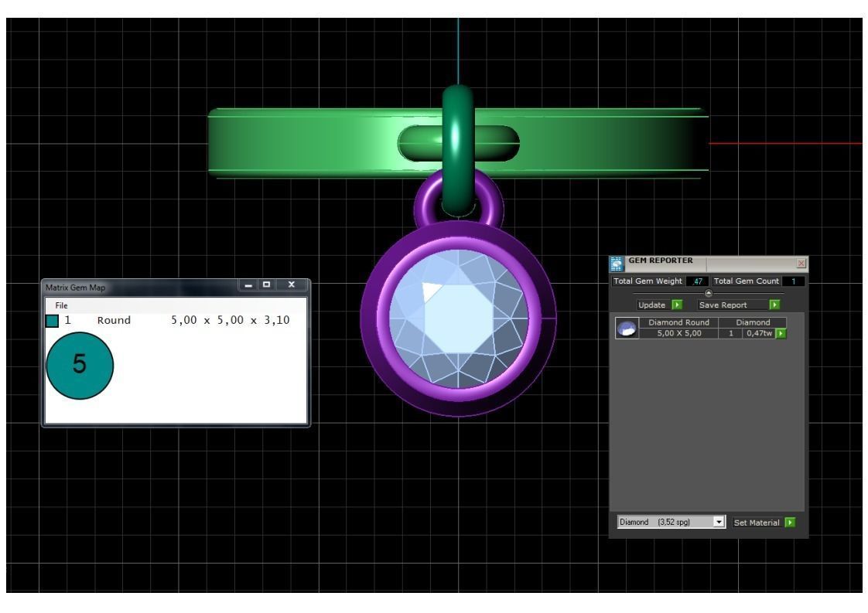Image resolution: width=868 pixels, height=613 pixels.
Task: Click the Set Material label
Action: point(756,523)
